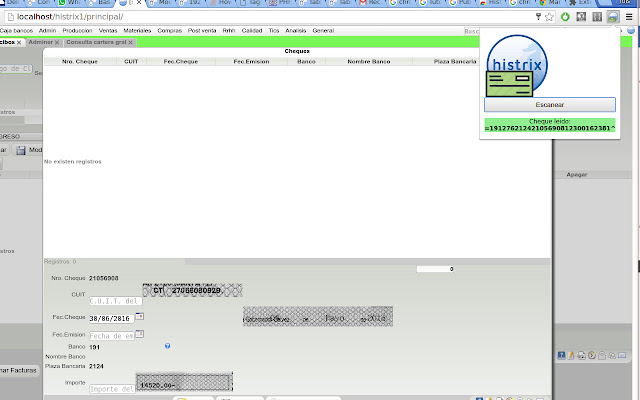Switch to the Gmail browser tab
The height and width of the screenshot is (400, 640).
(370, 2)
